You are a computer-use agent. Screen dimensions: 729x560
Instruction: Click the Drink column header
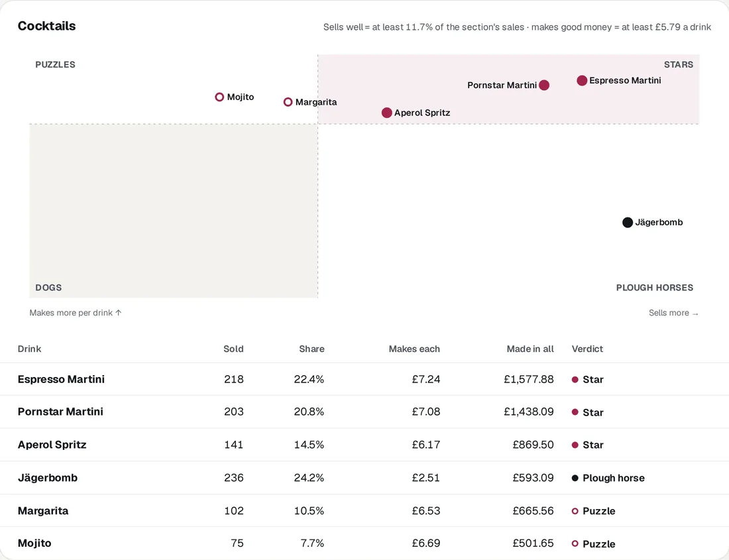coord(29,349)
